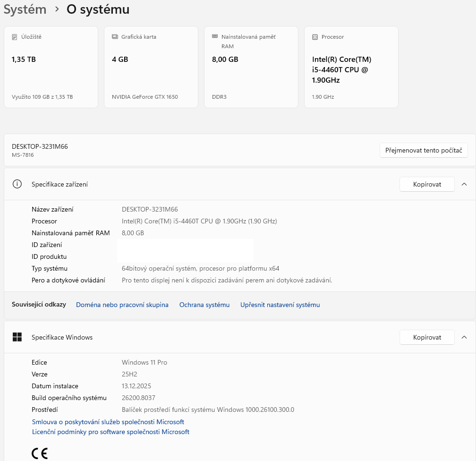Click the Balíček prostředí funkcí value text
Image resolution: width=476 pixels, height=461 pixels.
tap(208, 410)
